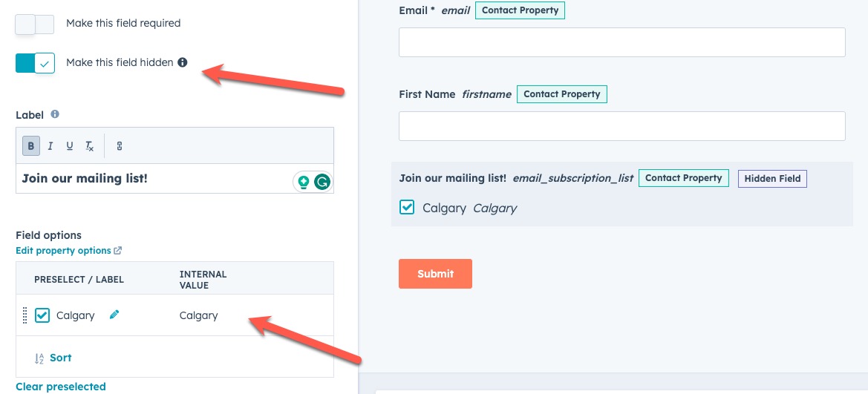Toggle bold formatting in label editor

point(31,146)
